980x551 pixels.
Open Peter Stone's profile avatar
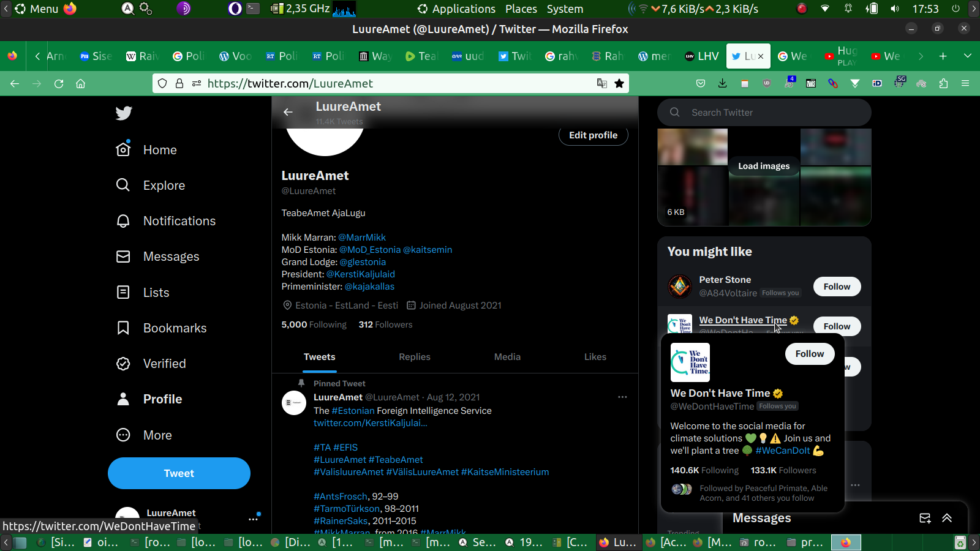tap(680, 286)
